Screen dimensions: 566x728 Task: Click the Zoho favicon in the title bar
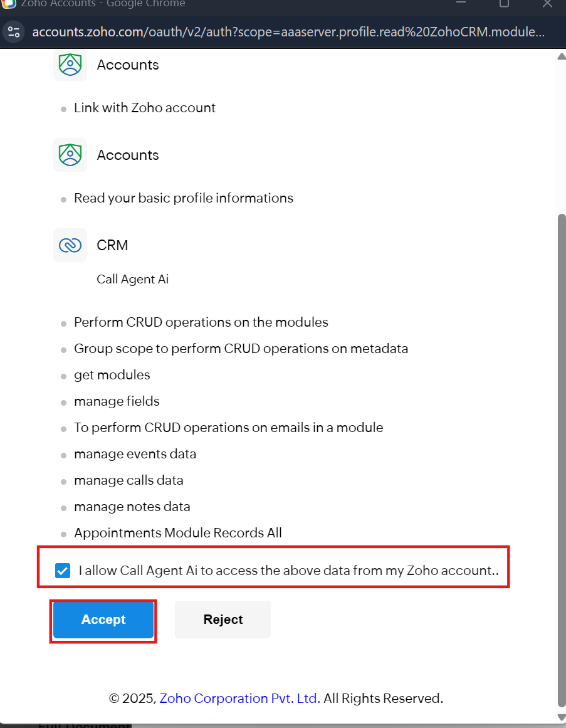click(9, 3)
